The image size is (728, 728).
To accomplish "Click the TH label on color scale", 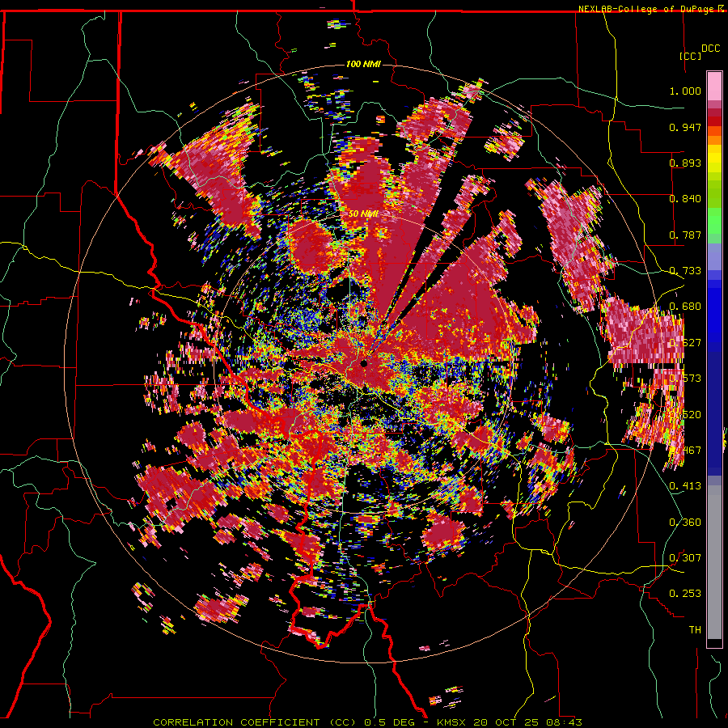I will pos(695,629).
